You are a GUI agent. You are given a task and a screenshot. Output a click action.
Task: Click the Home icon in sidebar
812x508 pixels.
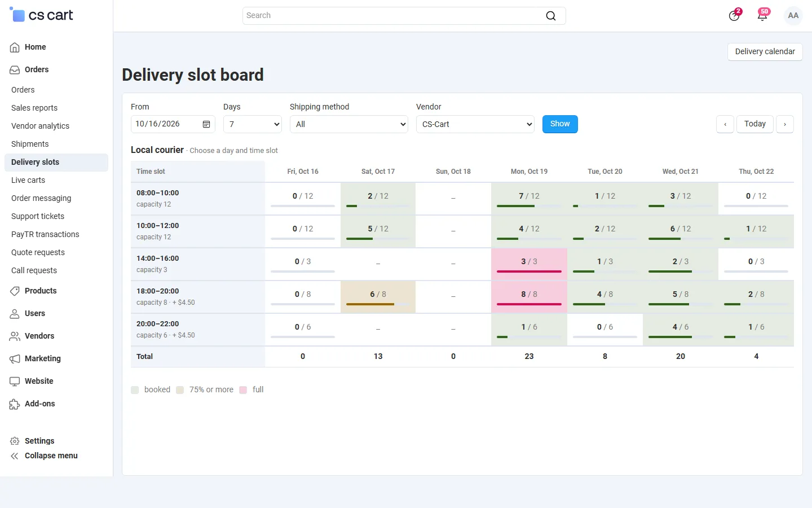[15, 47]
